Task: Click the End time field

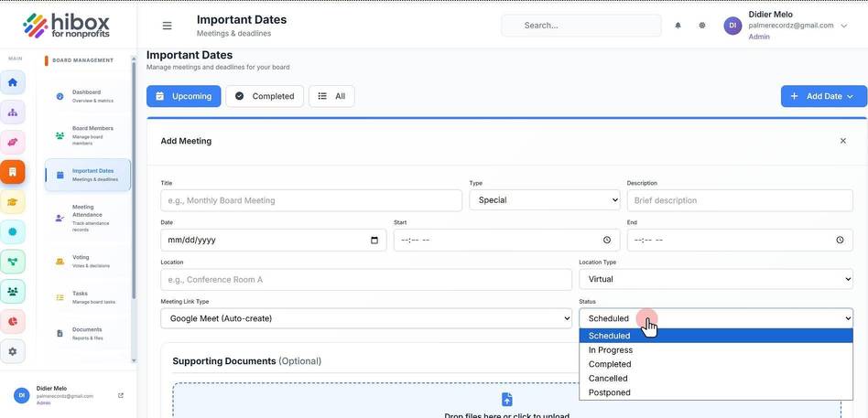Action: [740, 240]
